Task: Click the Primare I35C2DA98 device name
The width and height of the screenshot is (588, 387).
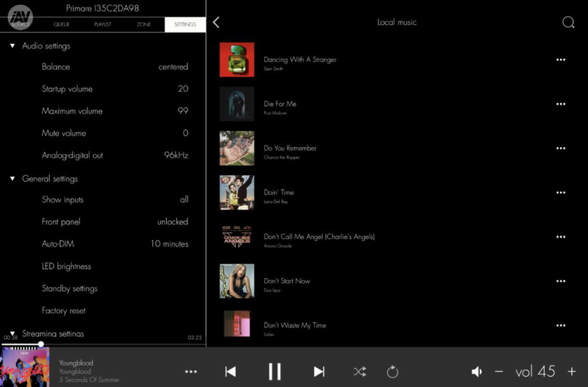Action: coord(102,8)
